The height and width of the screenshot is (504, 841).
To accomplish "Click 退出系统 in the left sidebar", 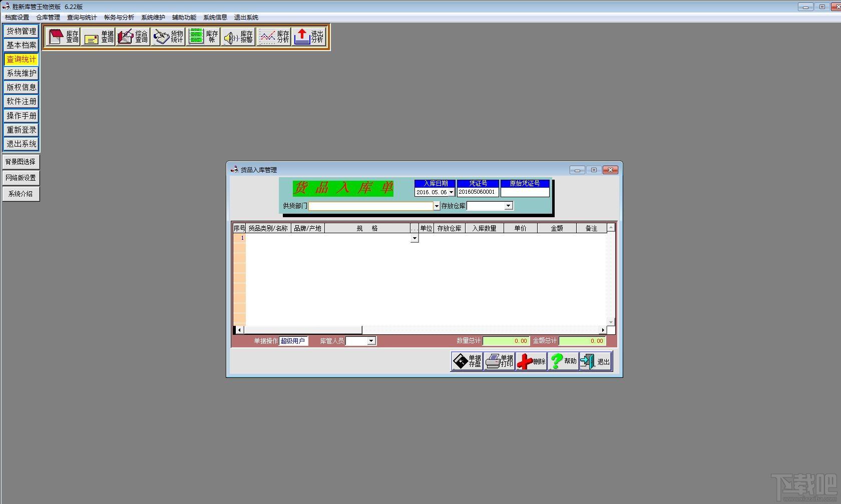I will 21,144.
